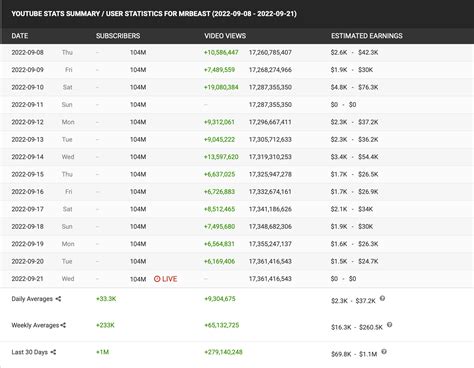Screen dimensions: 474x368
Task: Click view gain +6,169,406
Action: click(219, 261)
